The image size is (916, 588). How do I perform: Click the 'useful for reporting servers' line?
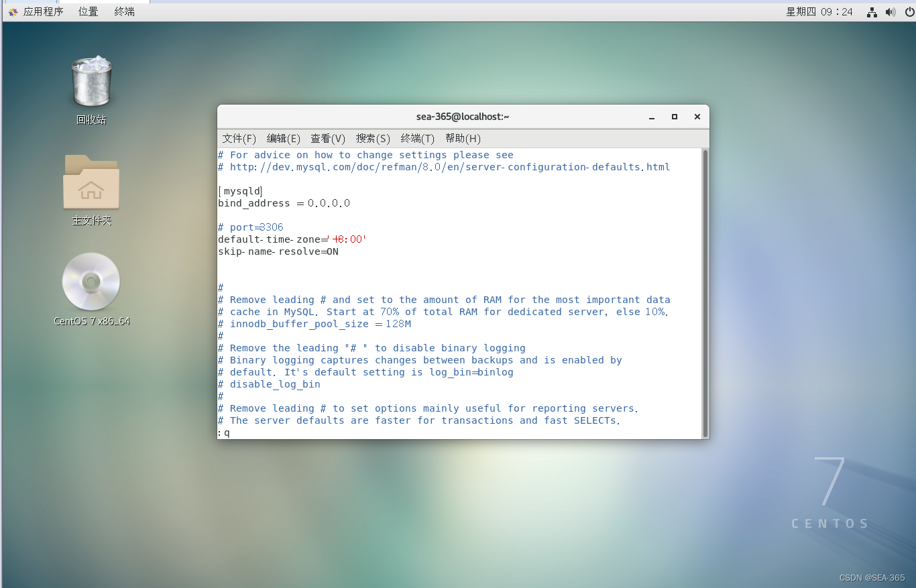(x=428, y=408)
